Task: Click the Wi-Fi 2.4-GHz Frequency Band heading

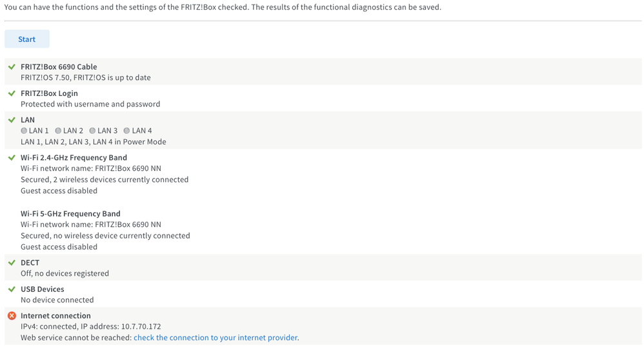Action: 74,158
